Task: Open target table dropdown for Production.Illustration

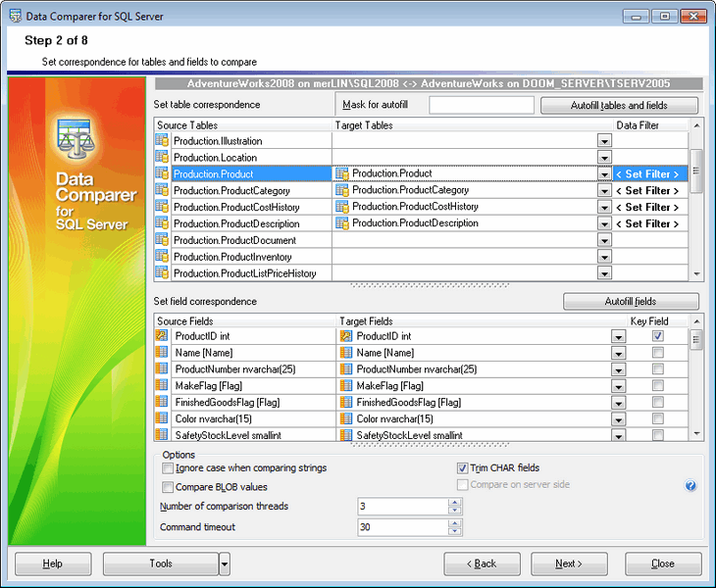Action: (604, 141)
